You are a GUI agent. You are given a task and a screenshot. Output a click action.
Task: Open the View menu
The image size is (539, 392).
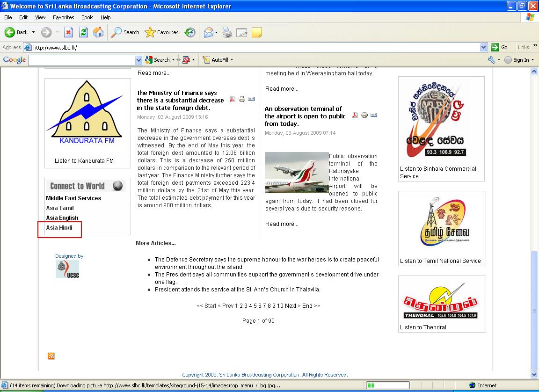[x=40, y=17]
